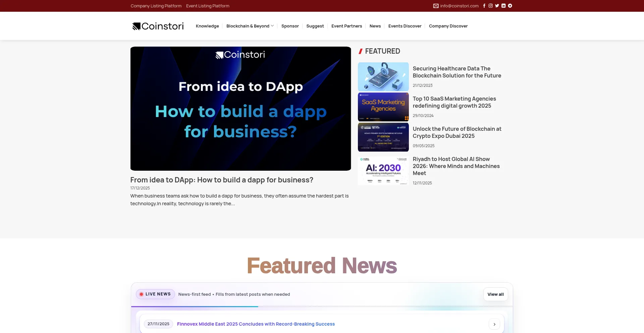Go to the Events Discover menu
The image size is (644, 333).
point(405,26)
